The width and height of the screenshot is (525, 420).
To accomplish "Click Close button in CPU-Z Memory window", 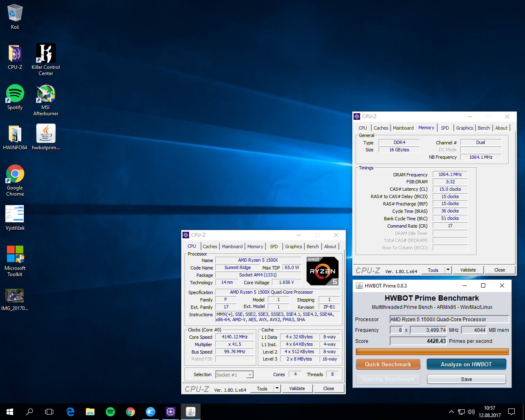I will coord(500,270).
